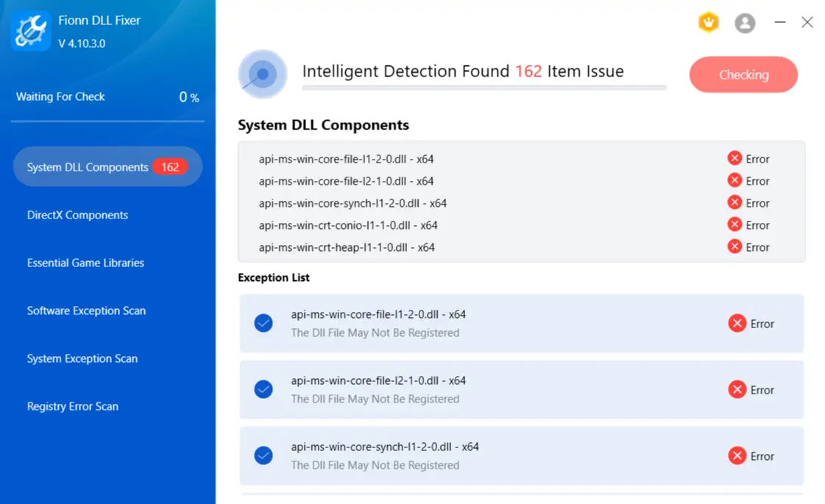The height and width of the screenshot is (504, 825).
Task: Select Software Exception Scan
Action: 86,310
